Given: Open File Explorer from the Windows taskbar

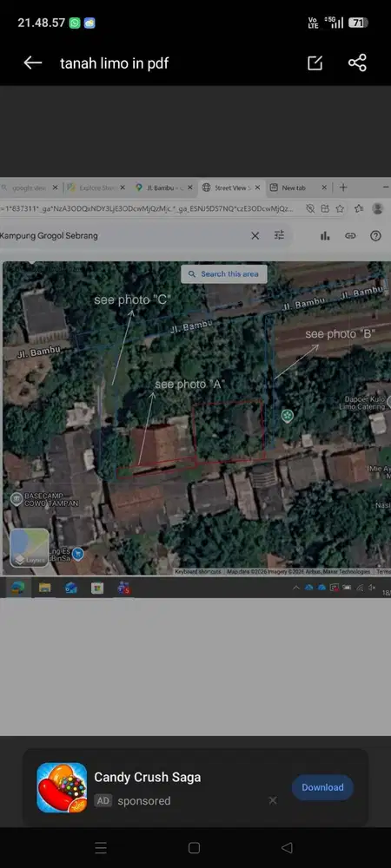Looking at the screenshot, I should pyautogui.click(x=44, y=588).
